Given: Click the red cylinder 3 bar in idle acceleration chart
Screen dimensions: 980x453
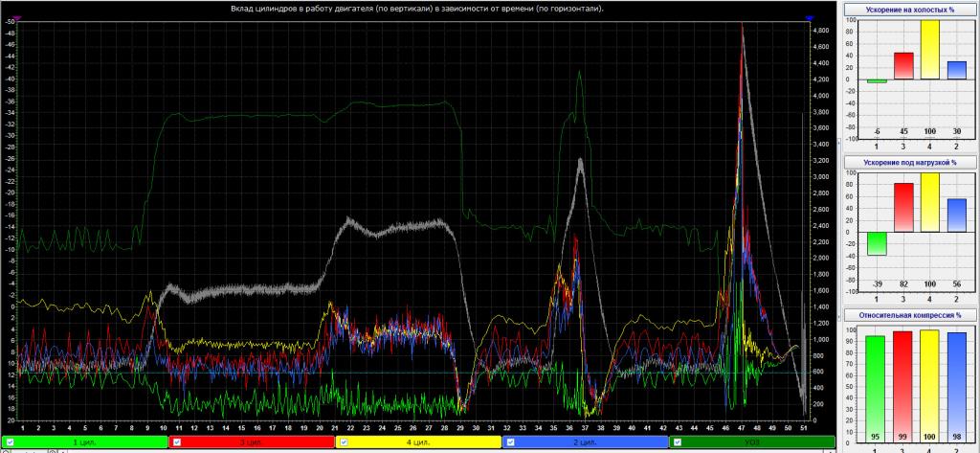Looking at the screenshot, I should 903,66.
